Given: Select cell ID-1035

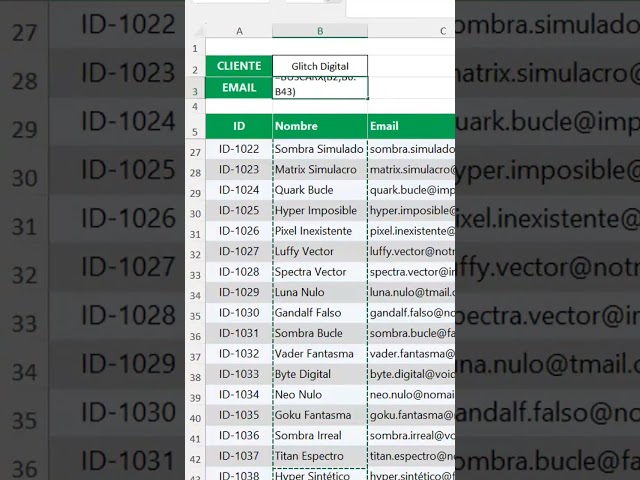Looking at the screenshot, I should tap(239, 415).
